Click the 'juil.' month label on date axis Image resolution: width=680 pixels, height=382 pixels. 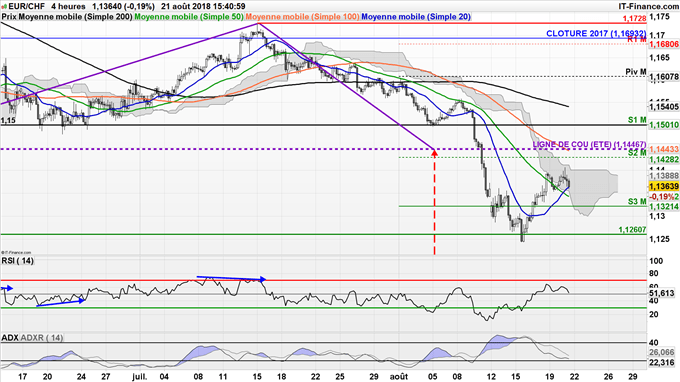coord(140,376)
